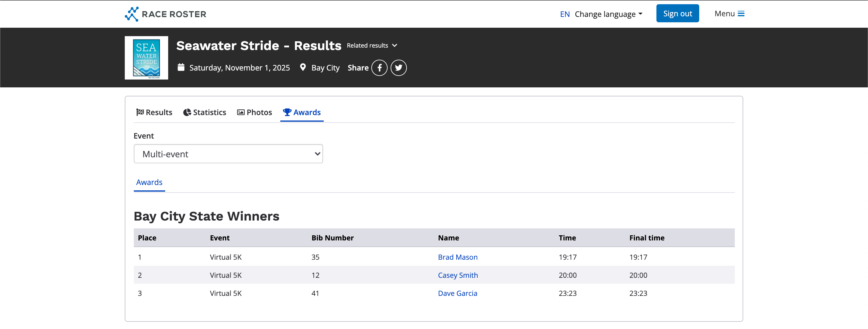The image size is (868, 329).
Task: Share results on Facebook
Action: click(x=379, y=68)
